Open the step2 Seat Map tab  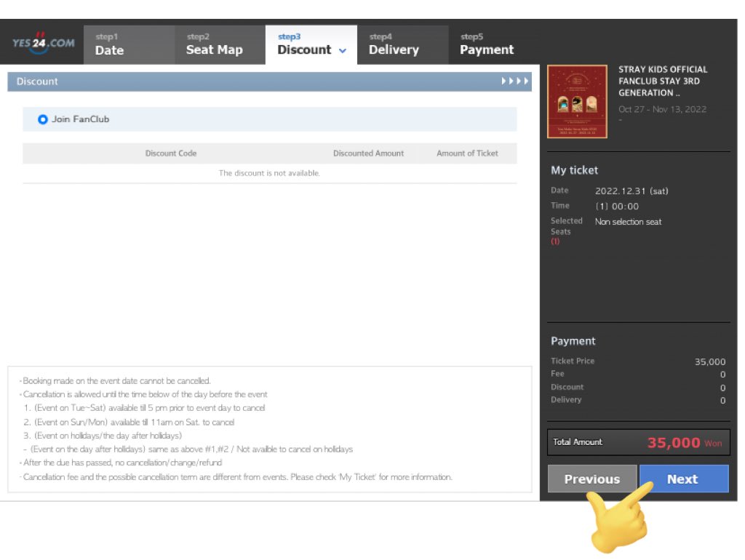[220, 44]
